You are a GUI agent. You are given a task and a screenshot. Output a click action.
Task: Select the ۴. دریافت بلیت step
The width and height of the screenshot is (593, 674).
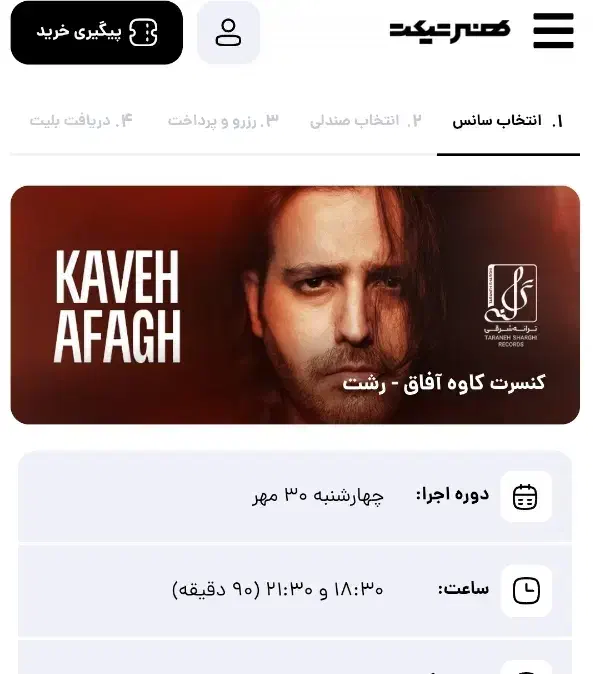(81, 121)
